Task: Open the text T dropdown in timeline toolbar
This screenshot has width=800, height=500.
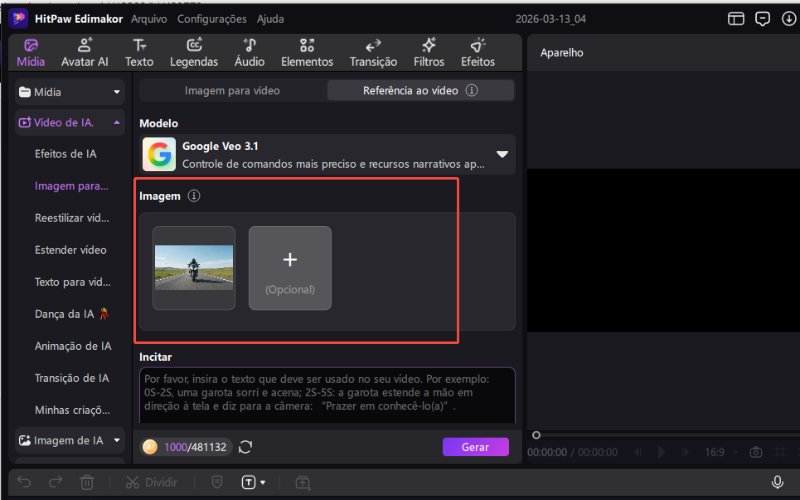Action: 253,482
